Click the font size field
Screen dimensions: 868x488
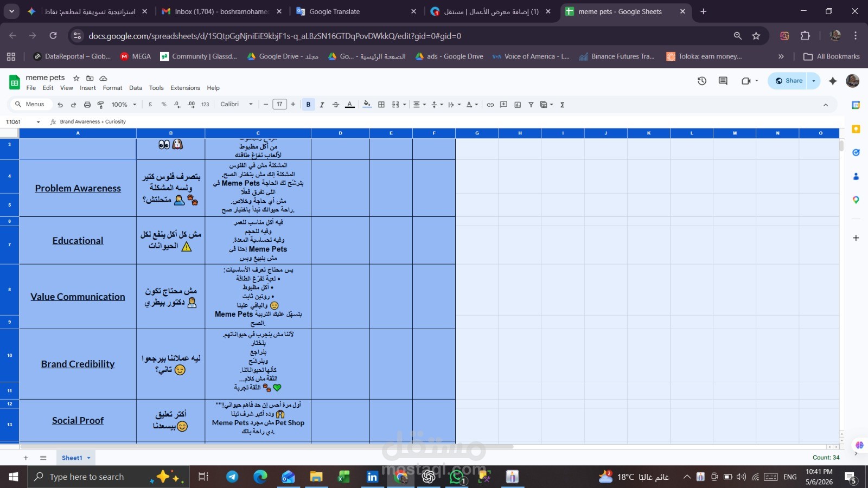pyautogui.click(x=279, y=105)
